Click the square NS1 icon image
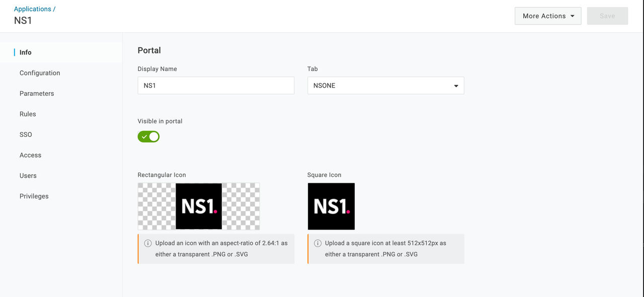Viewport: 644px width, 297px height. tap(331, 206)
